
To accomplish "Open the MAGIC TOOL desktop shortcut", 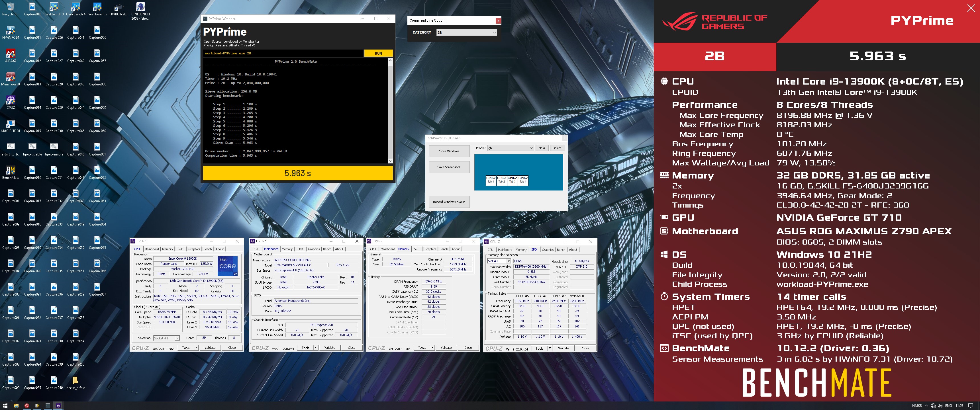I will point(11,126).
